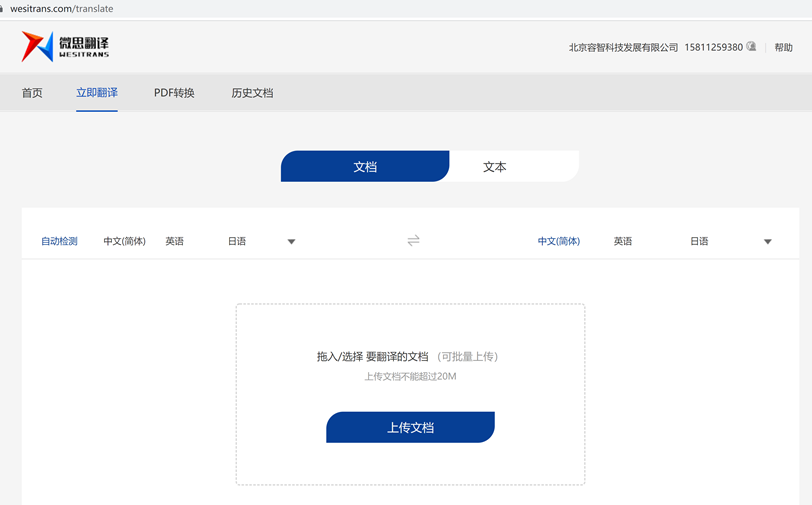Open 历史文档 in navigation bar
This screenshot has width=812, height=505.
252,93
